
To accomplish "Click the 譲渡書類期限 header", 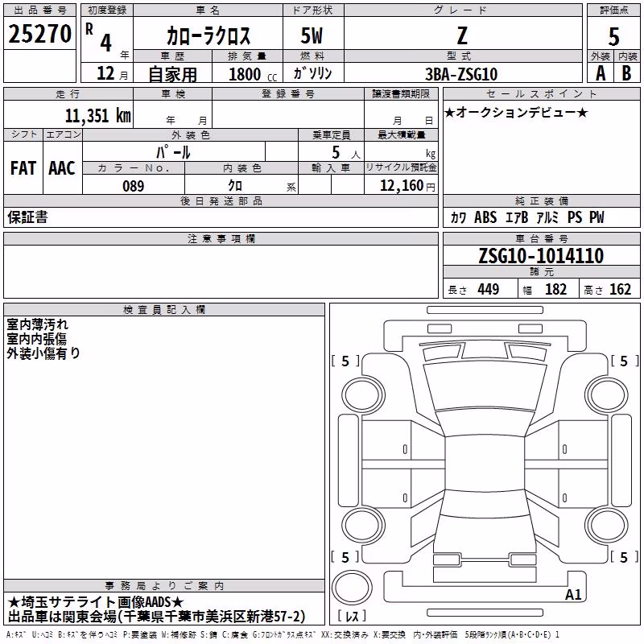I will pos(401,93).
